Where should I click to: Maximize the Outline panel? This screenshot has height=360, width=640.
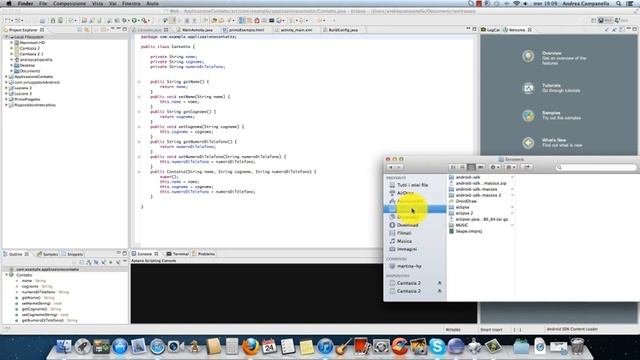click(x=124, y=253)
